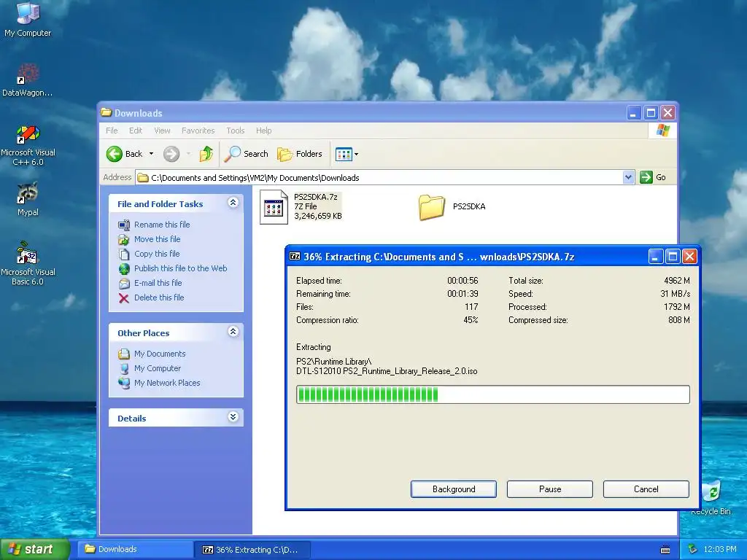Collapse the Other Places panel
Screen dimensions: 747x560
click(x=233, y=332)
